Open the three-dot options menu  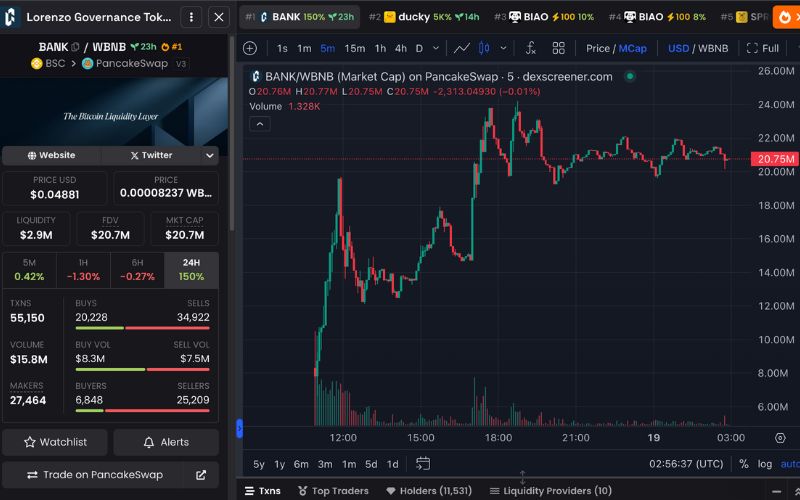pyautogui.click(x=191, y=17)
